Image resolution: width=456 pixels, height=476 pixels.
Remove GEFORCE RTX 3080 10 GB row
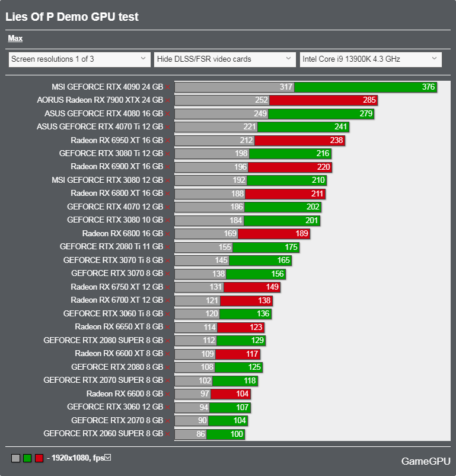167,221
